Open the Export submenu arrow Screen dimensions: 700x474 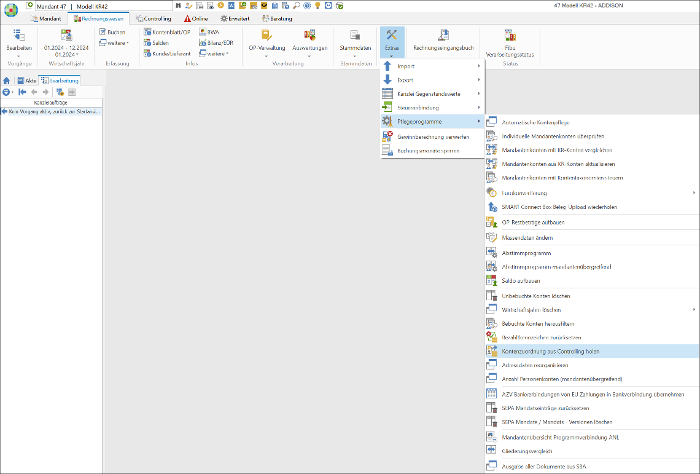pyautogui.click(x=479, y=80)
